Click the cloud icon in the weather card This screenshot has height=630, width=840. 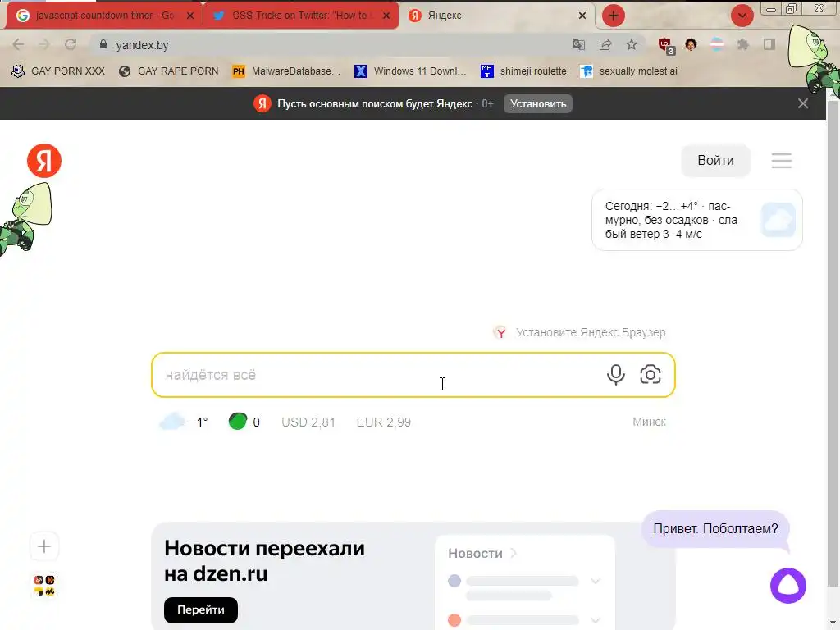coord(778,220)
